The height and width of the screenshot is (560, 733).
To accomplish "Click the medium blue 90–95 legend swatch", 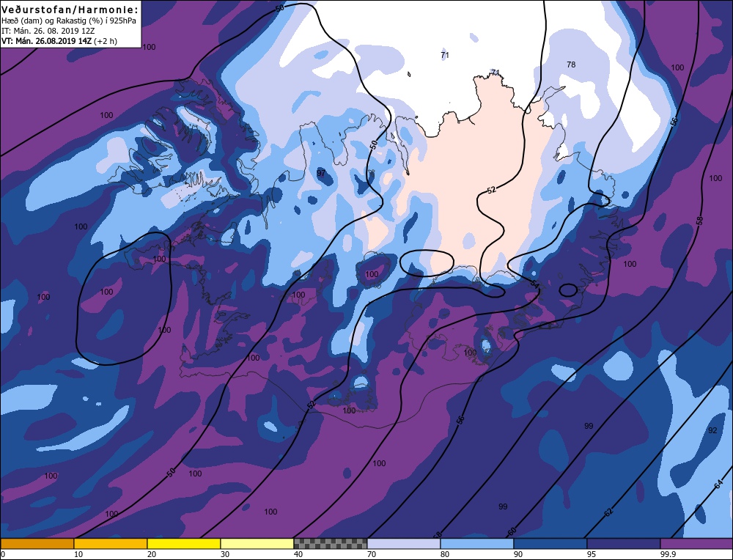I will [550, 544].
